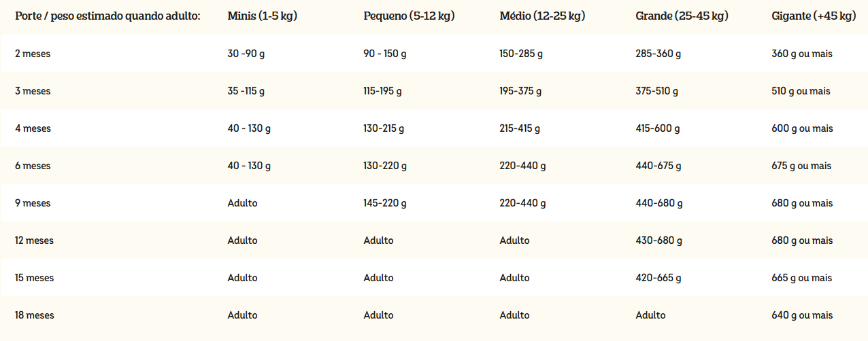This screenshot has height=341, width=868.
Task: Click the "3 meses" row label
Action: (33, 91)
